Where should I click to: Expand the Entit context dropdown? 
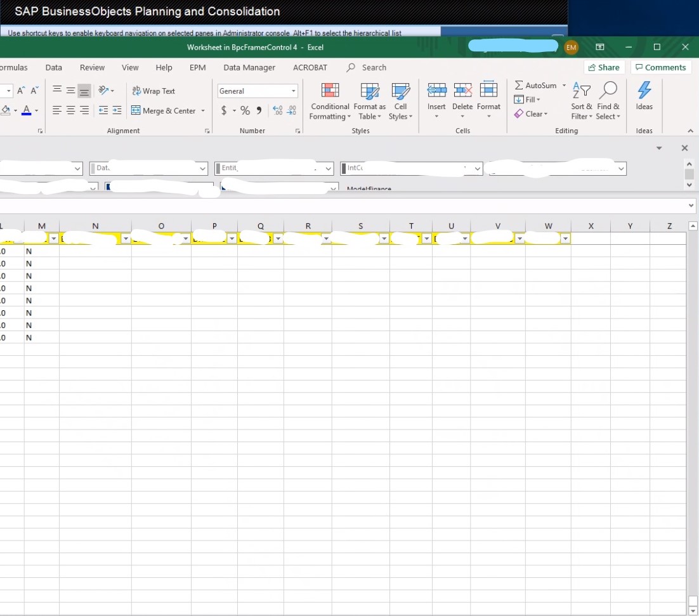pyautogui.click(x=328, y=168)
